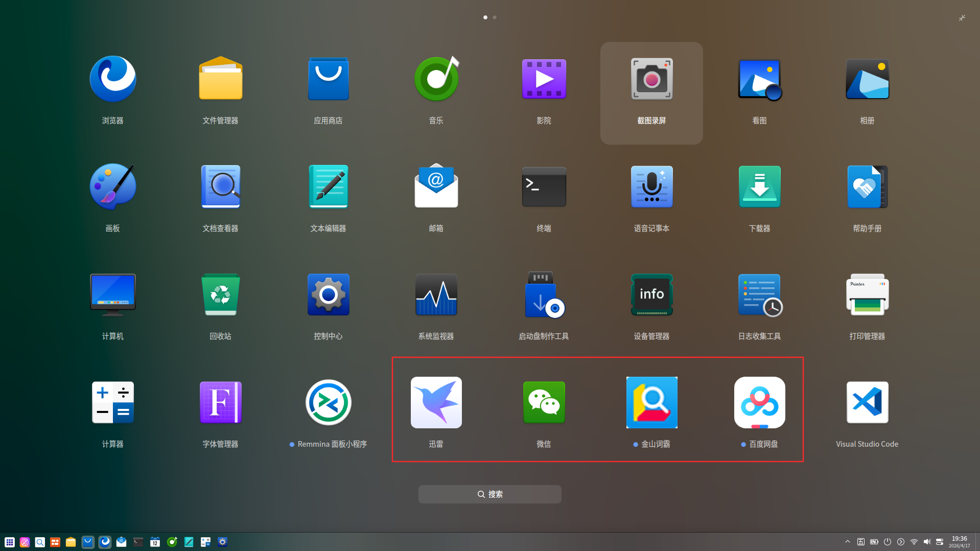Image resolution: width=980 pixels, height=551 pixels.
Task: Start the 截图录屏 screenshot tool
Action: point(652,79)
